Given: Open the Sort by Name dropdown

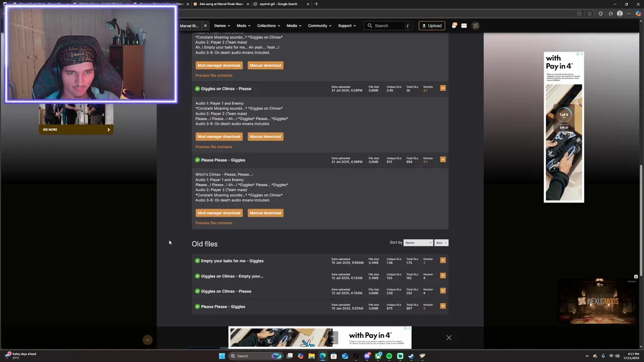Looking at the screenshot, I should coord(418,243).
